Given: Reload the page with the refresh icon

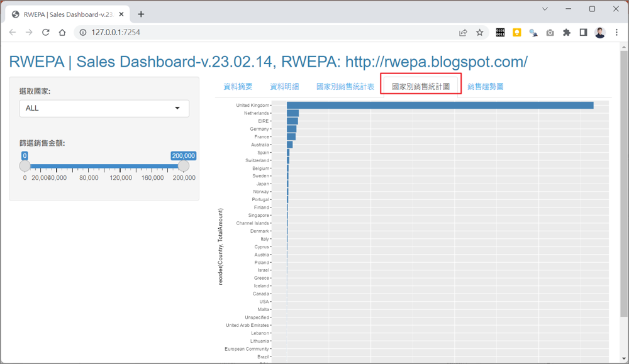Looking at the screenshot, I should point(45,33).
